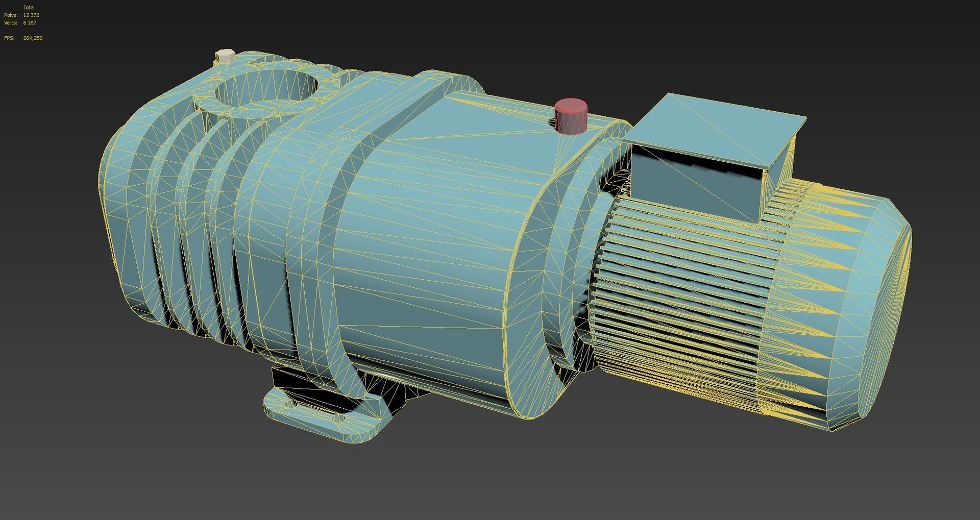Click the Verts count value 6 187
This screenshot has height=520, width=980.
click(x=30, y=23)
